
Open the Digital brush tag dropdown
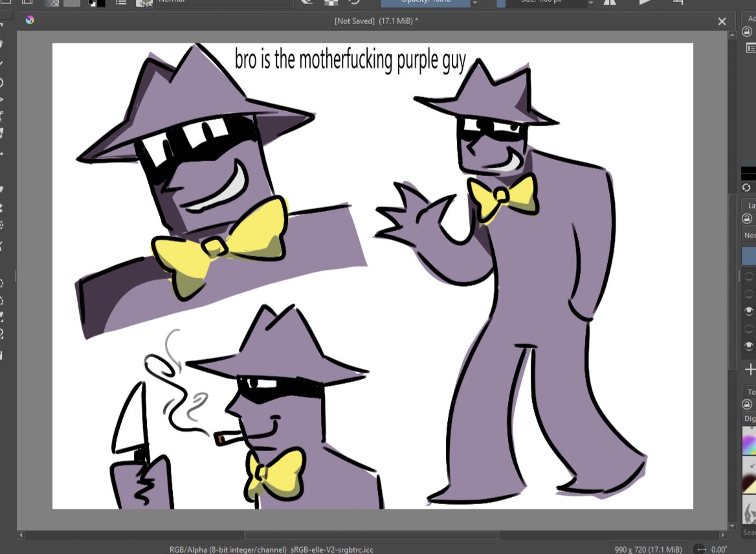(749, 419)
